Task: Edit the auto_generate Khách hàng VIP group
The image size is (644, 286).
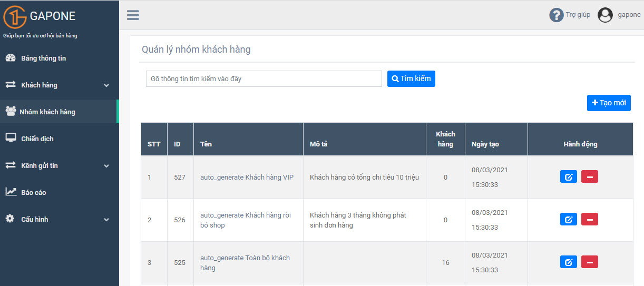Action: point(568,177)
